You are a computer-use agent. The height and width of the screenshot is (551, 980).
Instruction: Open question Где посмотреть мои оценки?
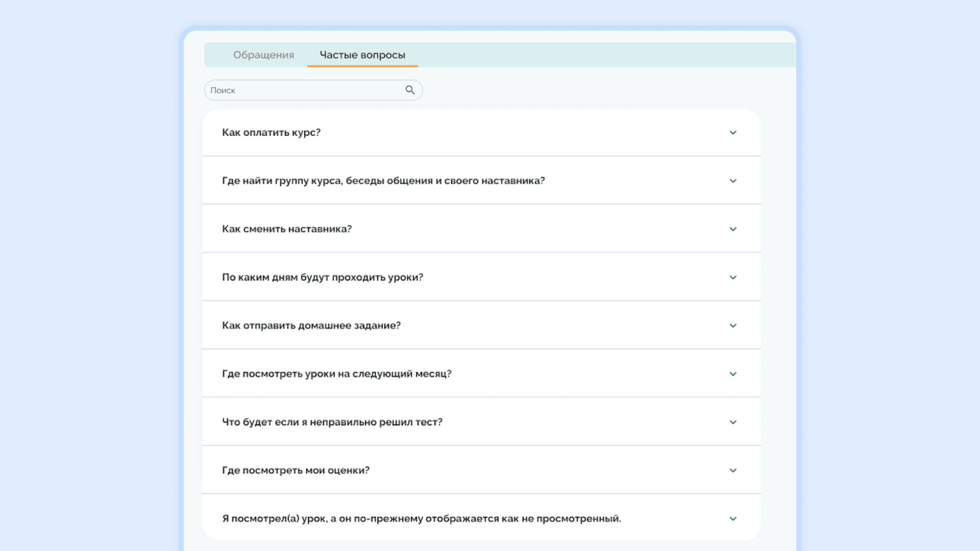coord(296,470)
